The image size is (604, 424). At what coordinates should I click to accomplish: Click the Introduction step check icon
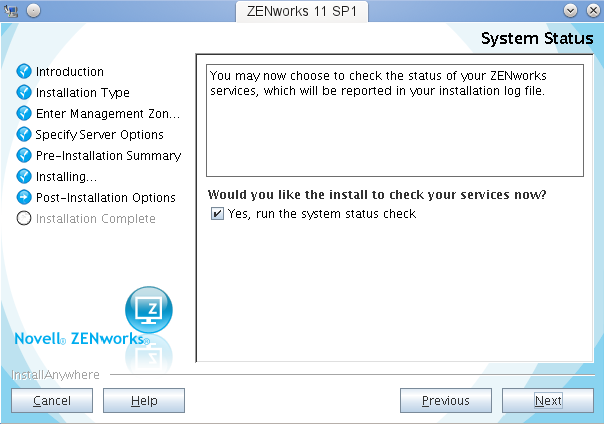25,72
